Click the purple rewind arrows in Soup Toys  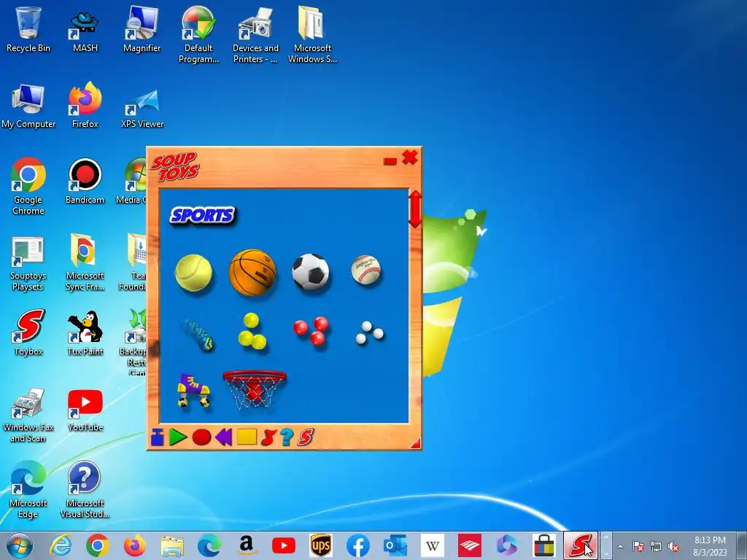click(x=224, y=437)
